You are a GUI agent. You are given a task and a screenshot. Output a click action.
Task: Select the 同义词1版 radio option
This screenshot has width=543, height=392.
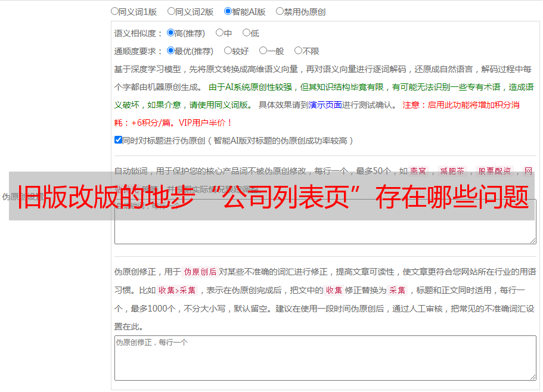click(x=114, y=11)
